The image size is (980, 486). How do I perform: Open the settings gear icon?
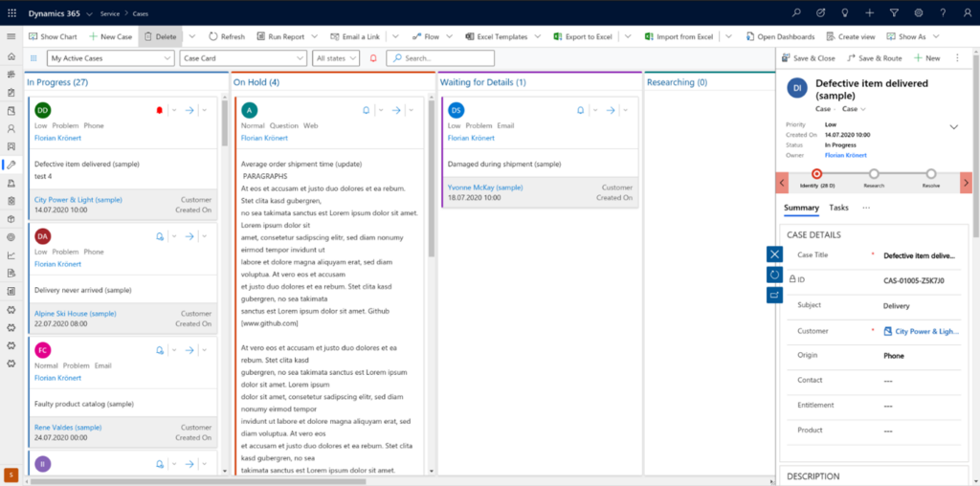tap(918, 12)
